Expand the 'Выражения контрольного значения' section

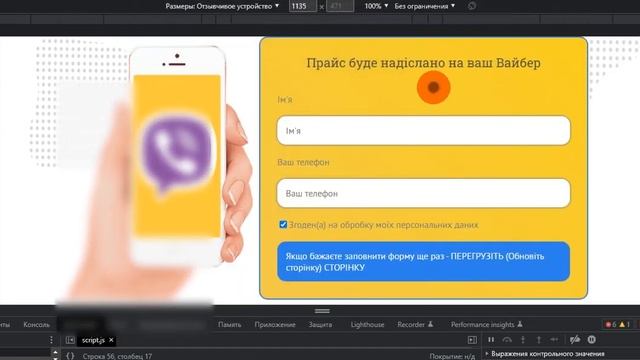click(x=545, y=354)
